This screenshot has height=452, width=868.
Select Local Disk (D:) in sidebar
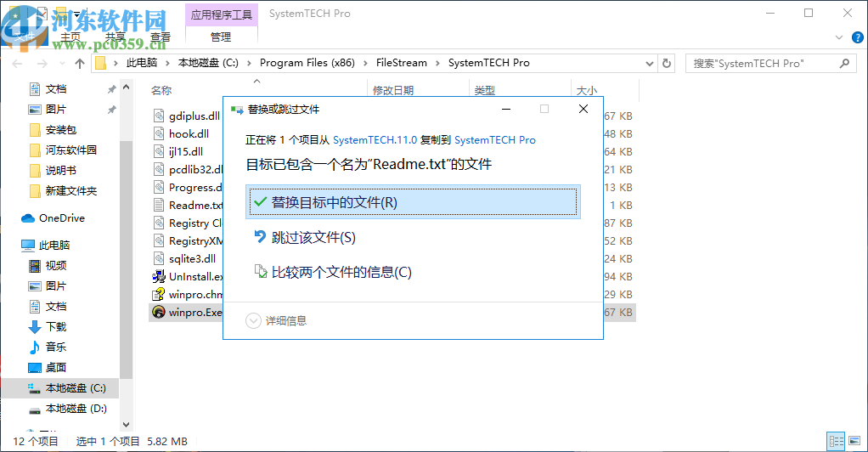pos(76,408)
